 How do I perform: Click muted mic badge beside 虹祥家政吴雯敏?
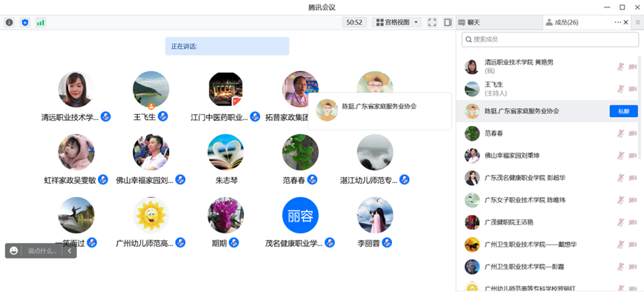click(x=103, y=179)
